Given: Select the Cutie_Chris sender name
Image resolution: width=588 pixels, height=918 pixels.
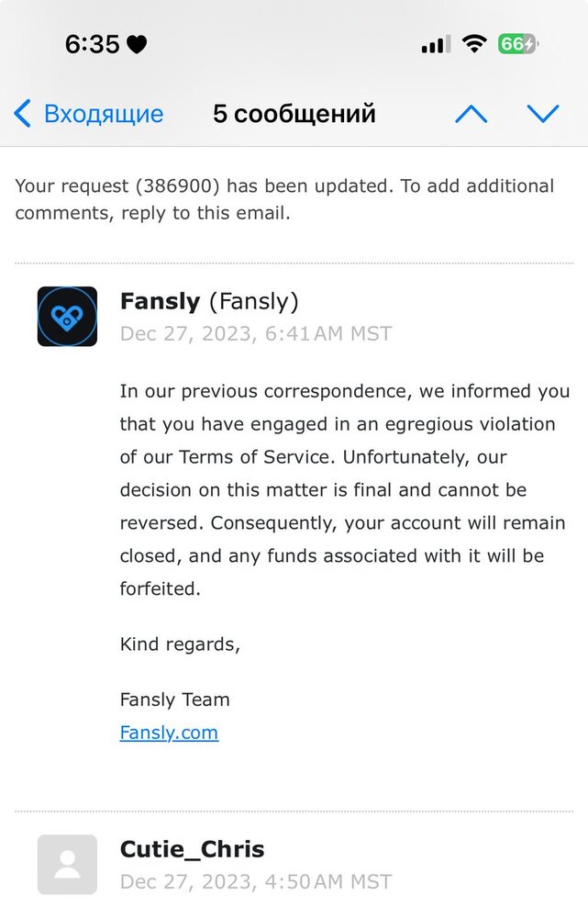Looking at the screenshot, I should point(192,849).
